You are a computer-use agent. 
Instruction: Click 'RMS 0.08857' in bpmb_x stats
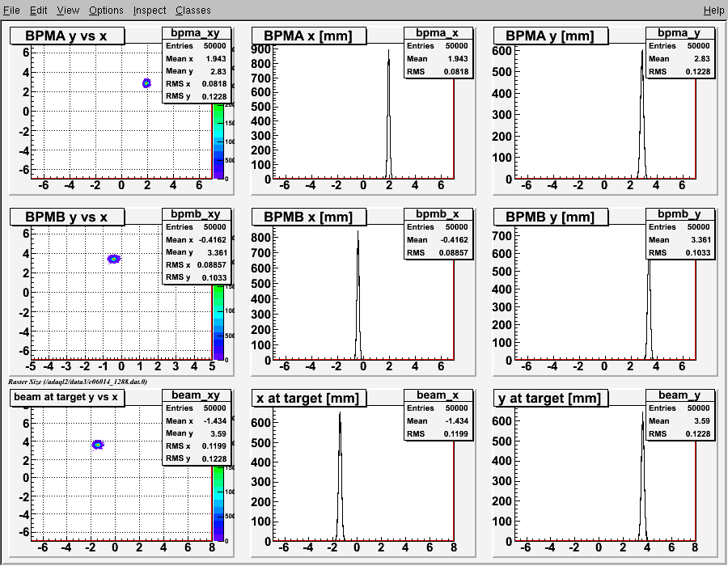(438, 252)
